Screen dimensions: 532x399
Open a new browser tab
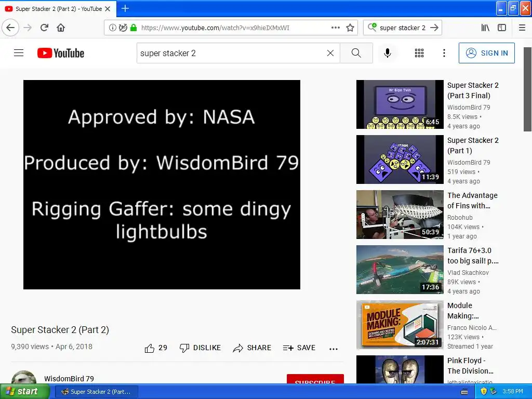coord(125,8)
